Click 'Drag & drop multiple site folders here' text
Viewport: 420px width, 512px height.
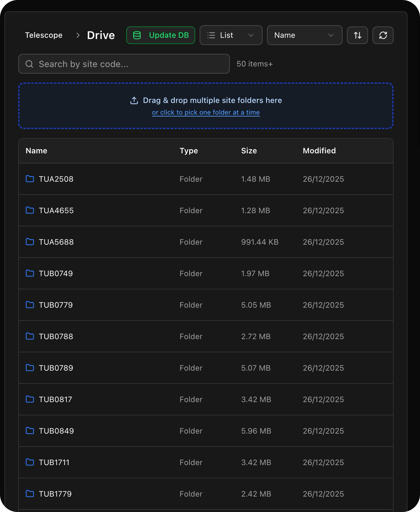tap(213, 100)
